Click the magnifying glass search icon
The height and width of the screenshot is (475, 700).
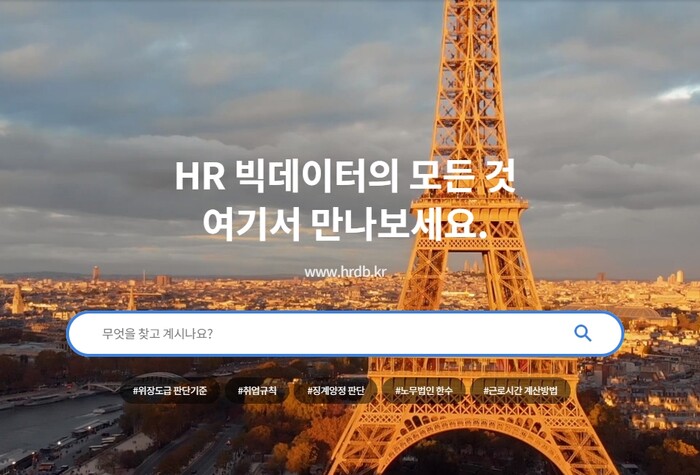tap(583, 333)
